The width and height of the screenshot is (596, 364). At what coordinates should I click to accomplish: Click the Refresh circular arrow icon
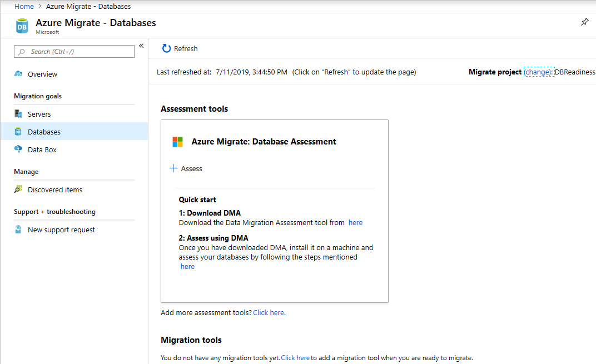tap(166, 48)
